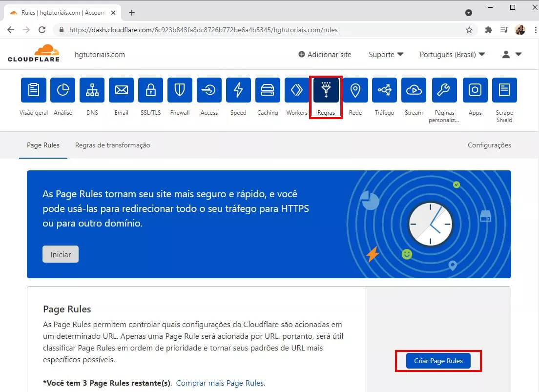Close the Rules browser tab
This screenshot has height=392, width=539.
pos(113,13)
